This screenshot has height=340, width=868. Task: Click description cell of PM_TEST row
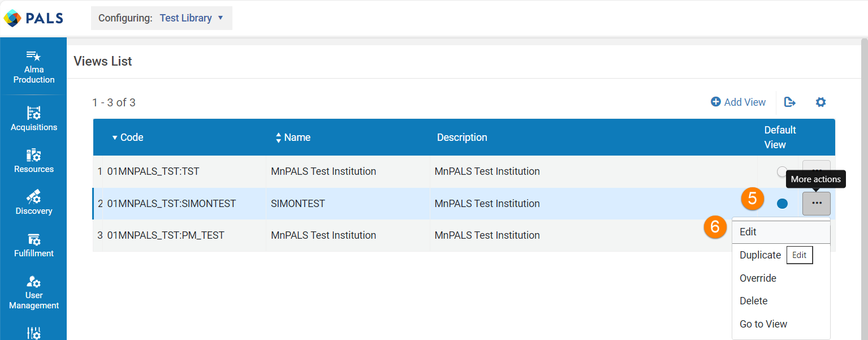487,235
